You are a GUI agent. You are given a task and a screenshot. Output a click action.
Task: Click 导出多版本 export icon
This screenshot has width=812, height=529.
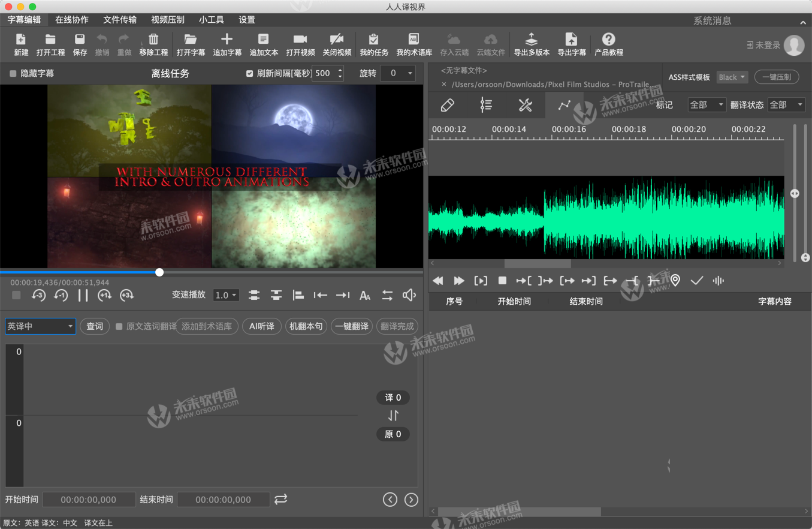[x=532, y=40]
